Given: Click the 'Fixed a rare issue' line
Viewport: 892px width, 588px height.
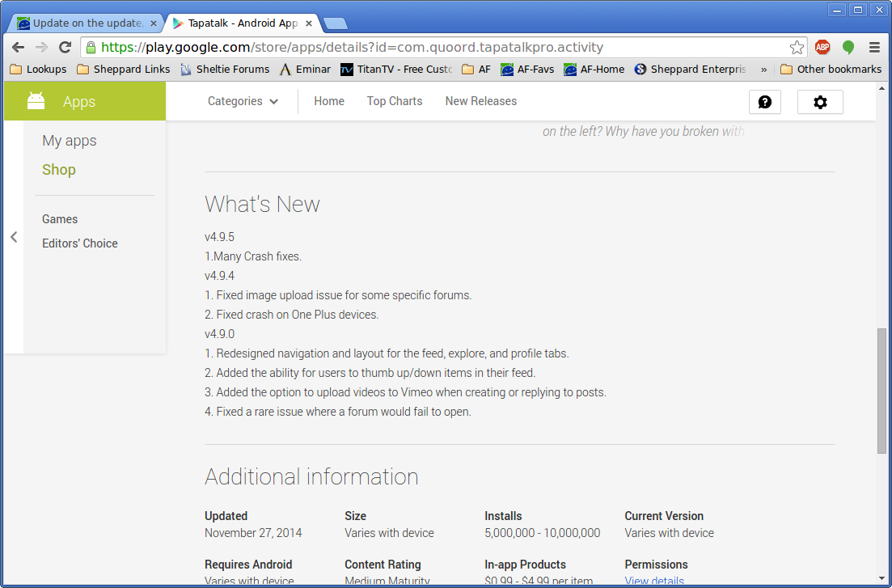Looking at the screenshot, I should (x=338, y=412).
